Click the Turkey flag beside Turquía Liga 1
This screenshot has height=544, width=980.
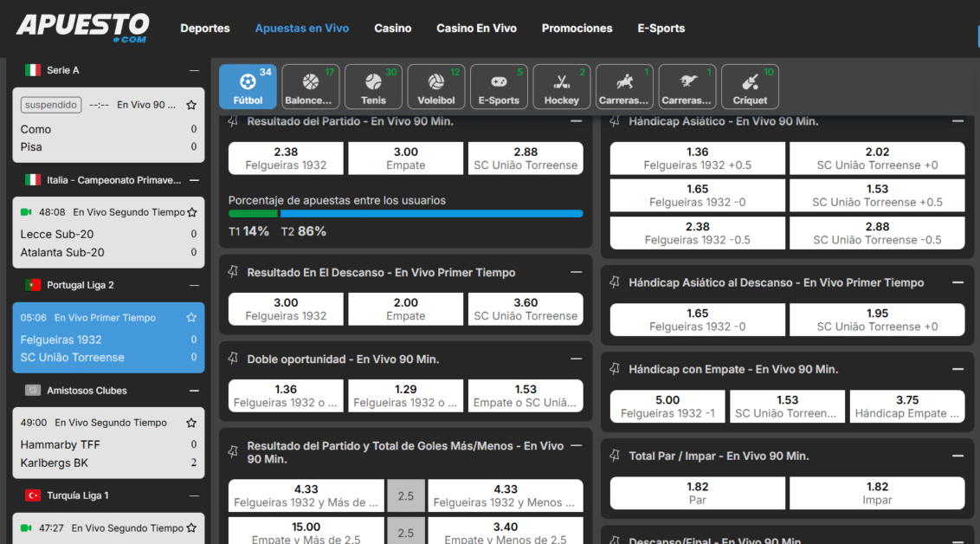33,495
